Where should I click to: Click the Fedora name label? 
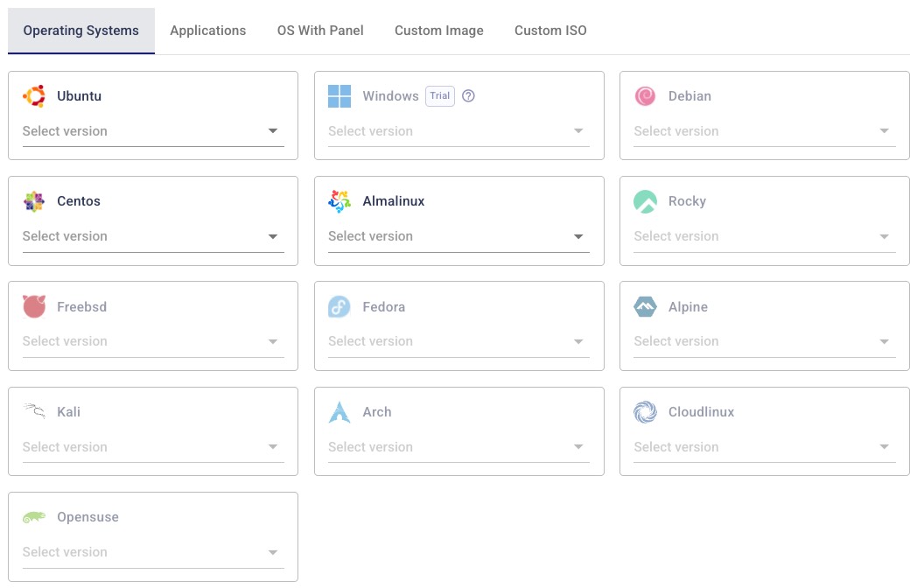(x=383, y=306)
